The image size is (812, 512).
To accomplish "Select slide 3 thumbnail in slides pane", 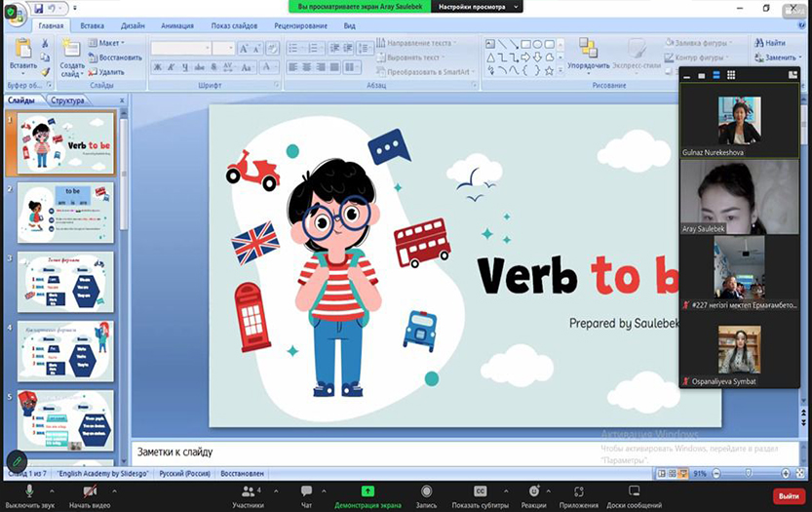I will (65, 282).
